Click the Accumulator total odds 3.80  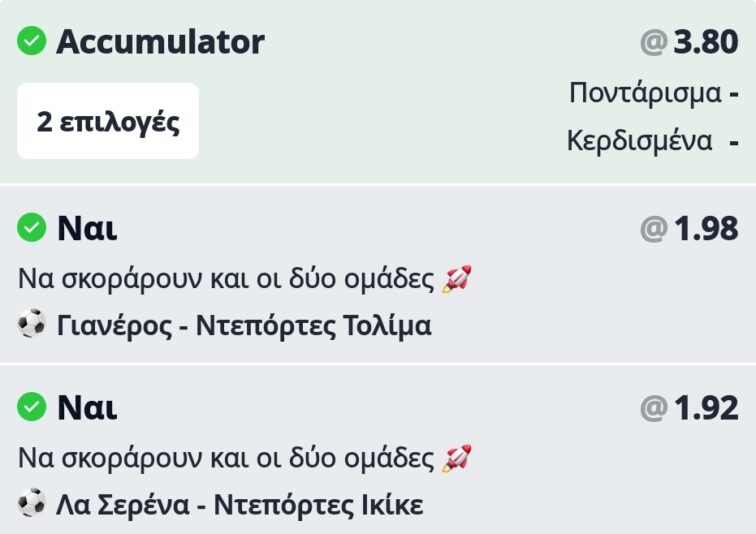point(705,42)
